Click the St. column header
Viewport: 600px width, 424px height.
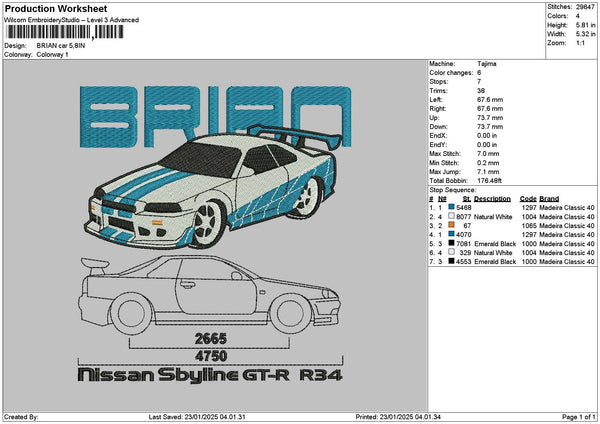click(466, 199)
